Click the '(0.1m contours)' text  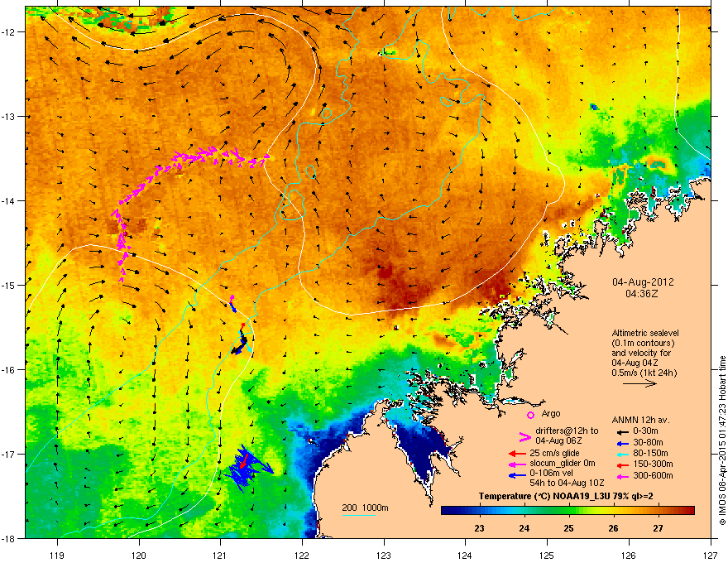(643, 344)
